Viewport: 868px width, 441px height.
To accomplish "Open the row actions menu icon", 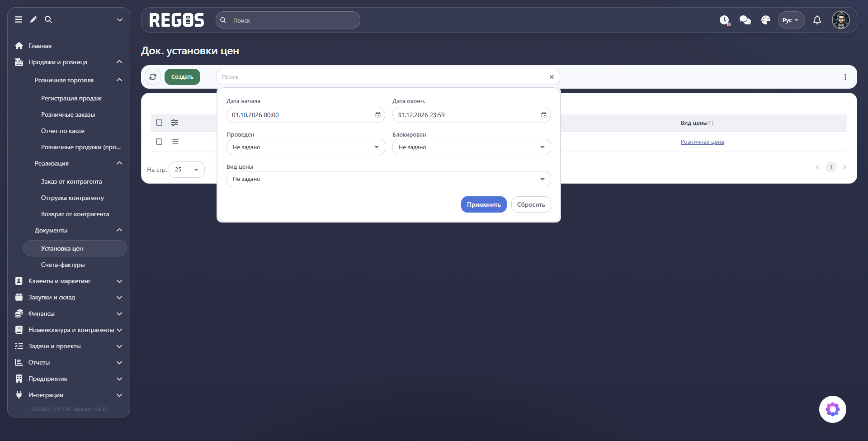I will (175, 142).
